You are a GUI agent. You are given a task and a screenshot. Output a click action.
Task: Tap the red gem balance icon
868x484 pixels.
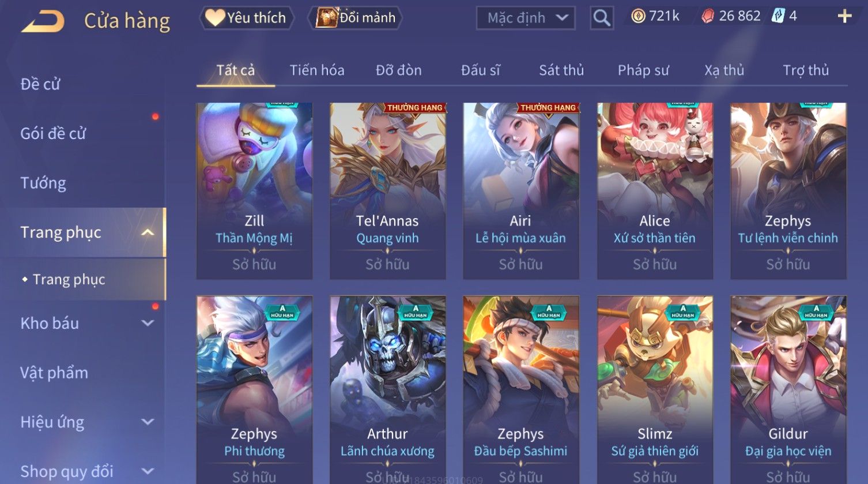pyautogui.click(x=707, y=16)
